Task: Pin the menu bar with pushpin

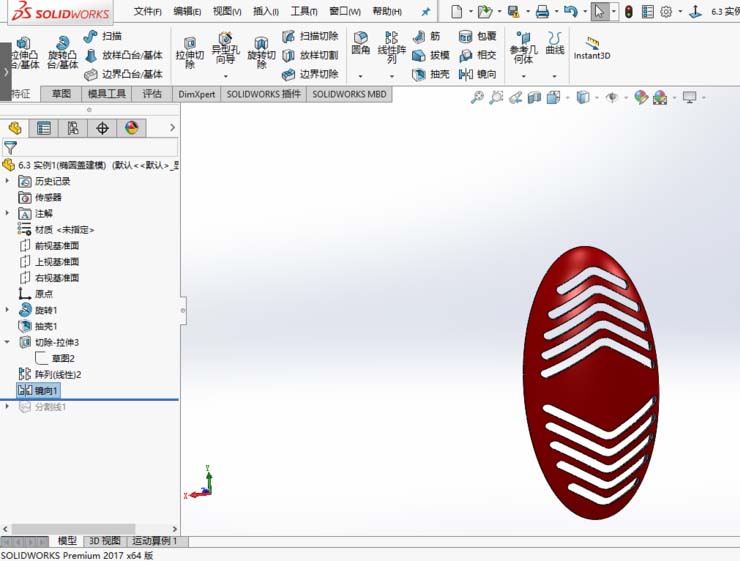Action: 425,12
